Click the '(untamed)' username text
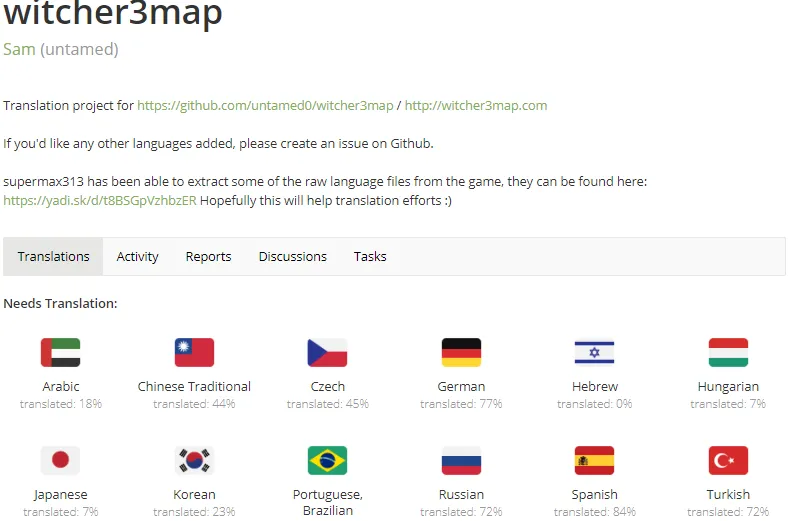 pos(79,50)
